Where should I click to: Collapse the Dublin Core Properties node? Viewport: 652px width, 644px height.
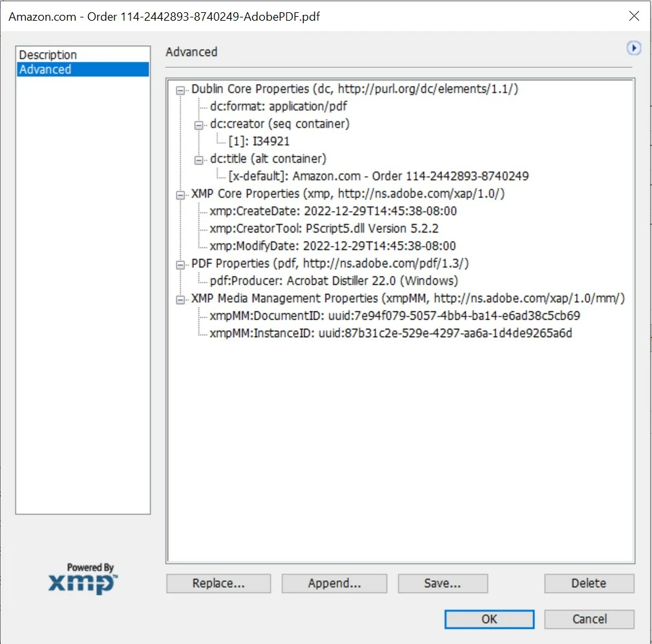click(x=180, y=90)
